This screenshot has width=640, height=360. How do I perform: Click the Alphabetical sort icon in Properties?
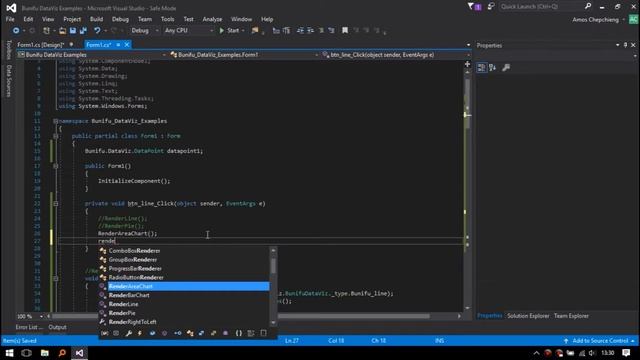(x=493, y=68)
